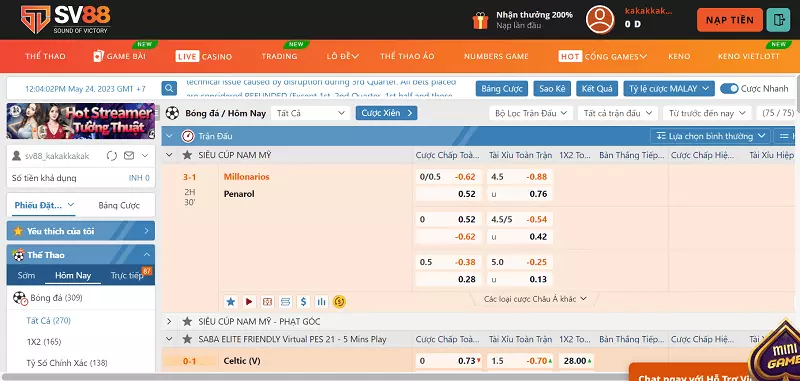
Task: Open the user avatar profile icon
Action: coord(599,19)
